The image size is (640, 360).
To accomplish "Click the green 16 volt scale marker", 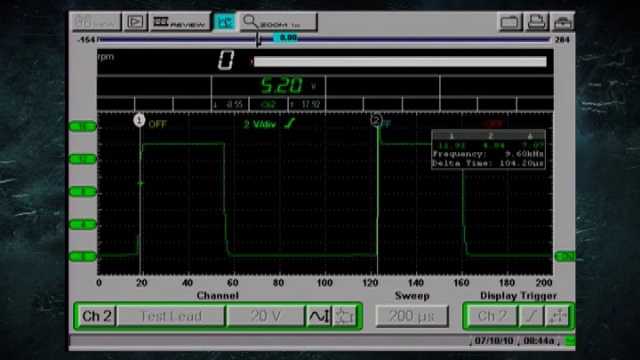I will pyautogui.click(x=83, y=126).
